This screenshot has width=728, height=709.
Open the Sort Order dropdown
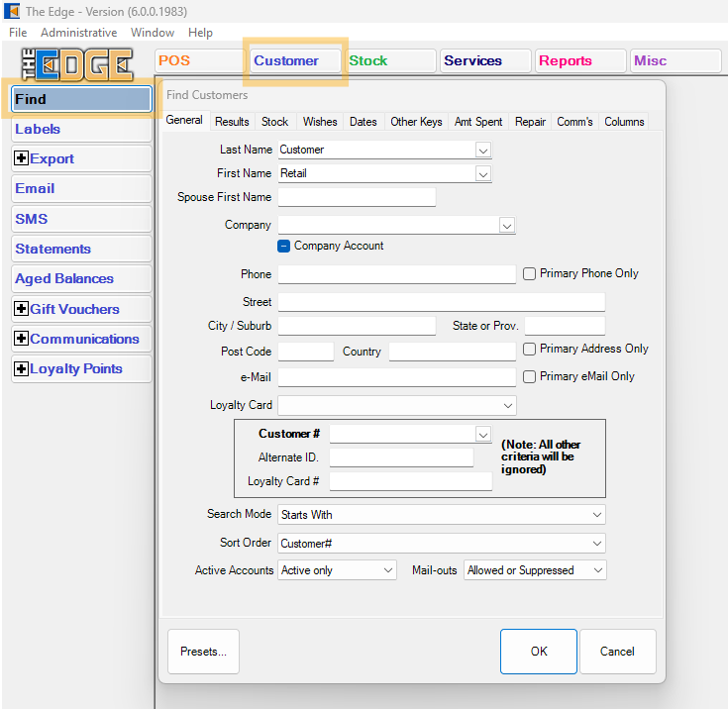tap(442, 544)
